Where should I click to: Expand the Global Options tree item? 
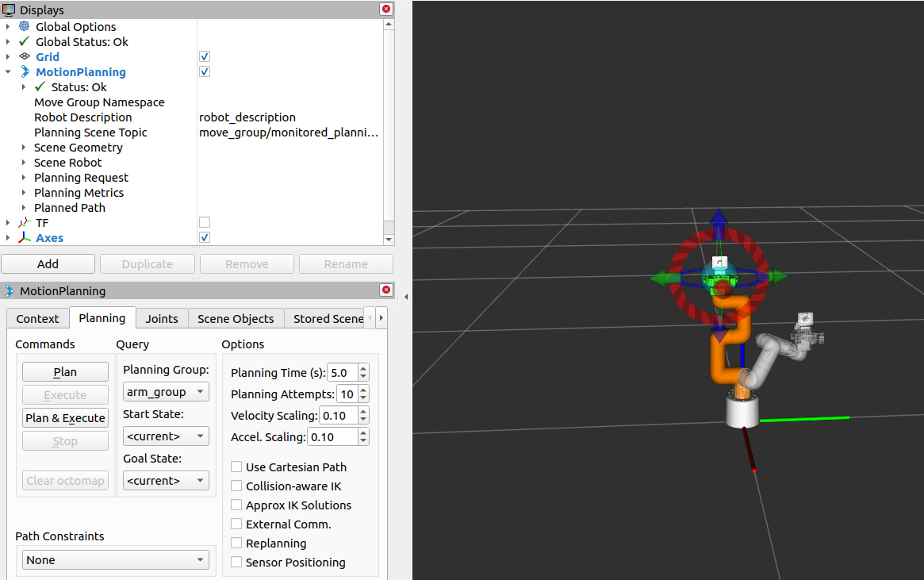8,26
